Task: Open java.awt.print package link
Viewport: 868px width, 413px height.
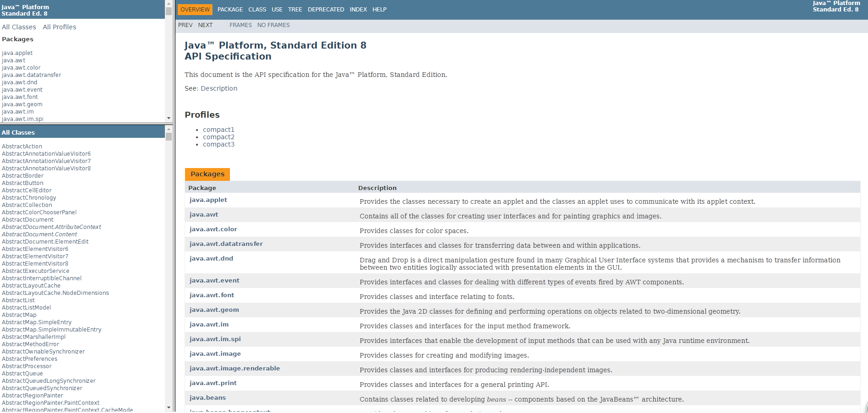Action: point(213,383)
